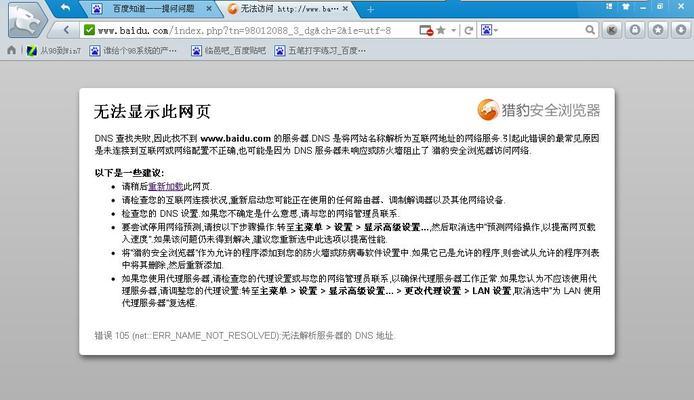
Task: Click the 无法显示此网页 heading
Action: (x=152, y=112)
